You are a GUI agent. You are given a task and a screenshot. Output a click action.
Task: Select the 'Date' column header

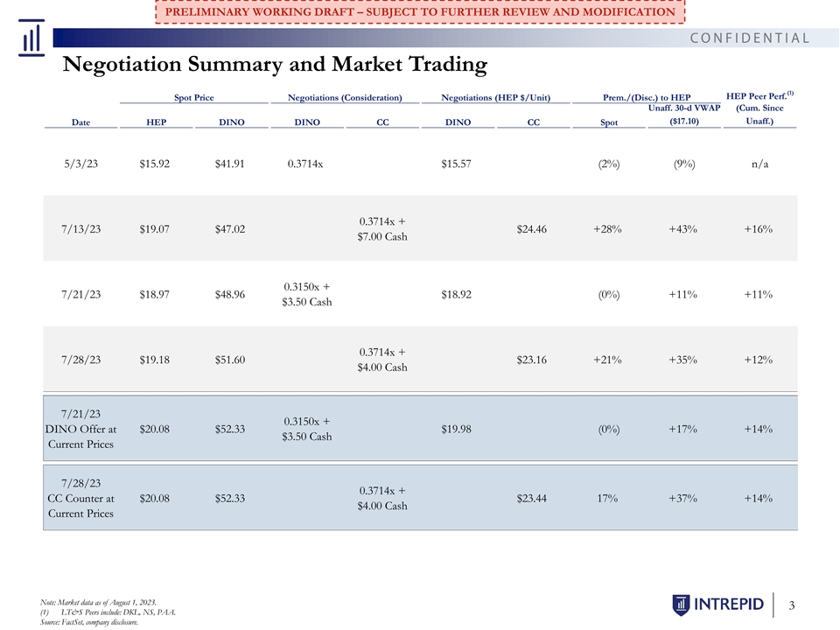coord(80,122)
